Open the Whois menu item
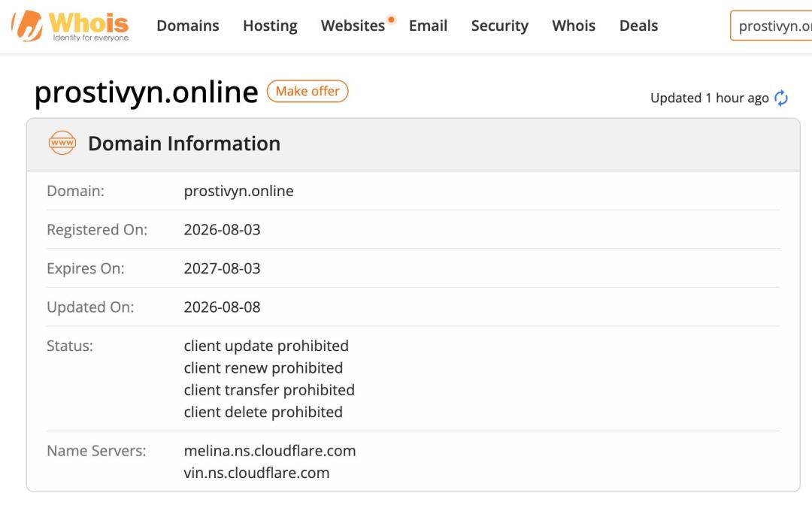 (x=574, y=26)
